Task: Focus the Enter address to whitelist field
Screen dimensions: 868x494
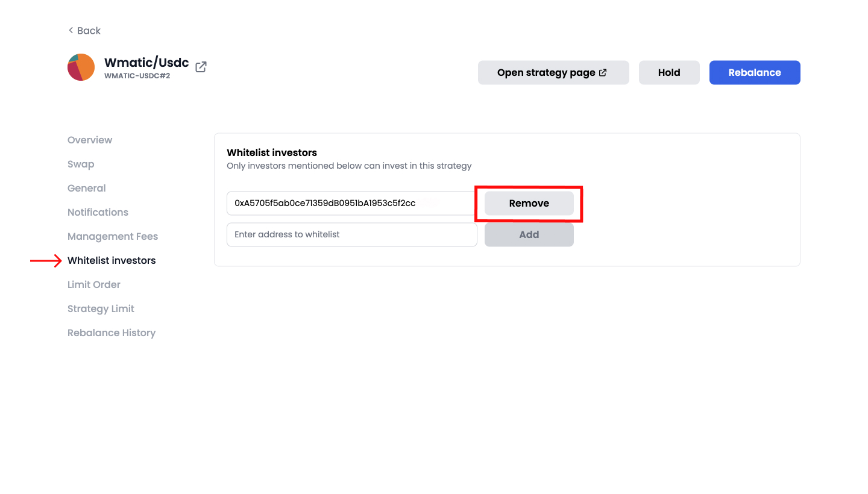Action: coord(351,235)
